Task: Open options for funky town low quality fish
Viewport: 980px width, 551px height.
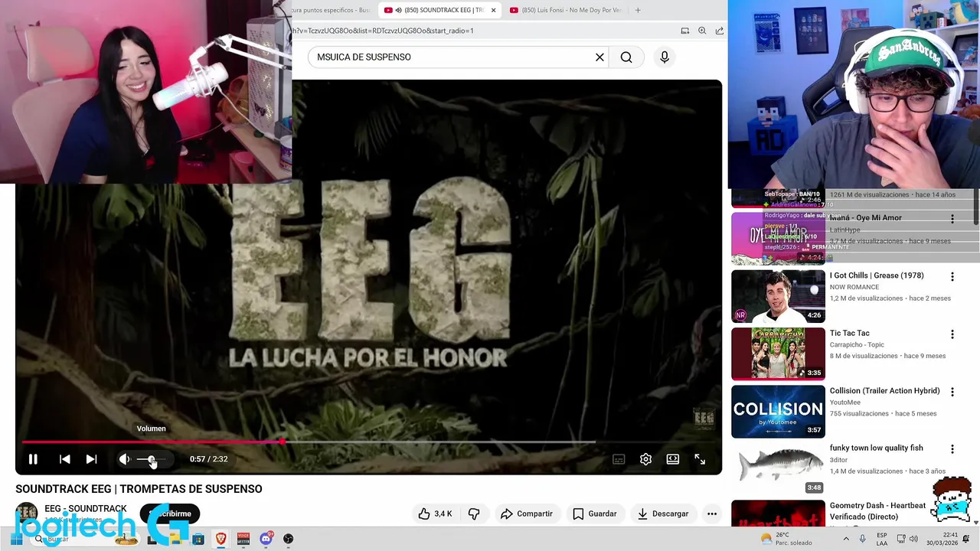Action: click(952, 449)
